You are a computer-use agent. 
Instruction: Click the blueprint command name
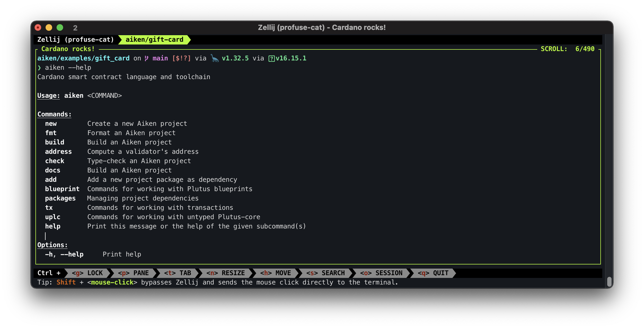click(62, 189)
